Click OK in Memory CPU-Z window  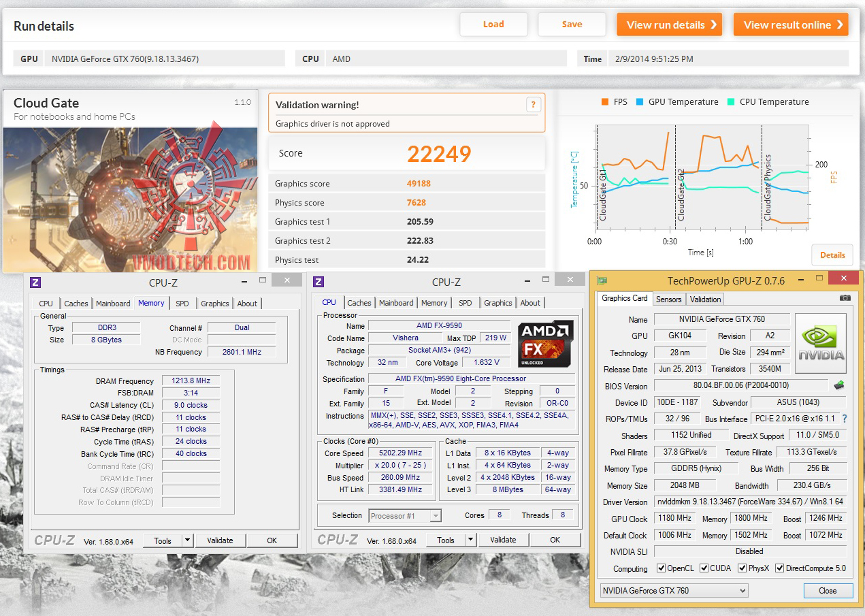(x=272, y=540)
